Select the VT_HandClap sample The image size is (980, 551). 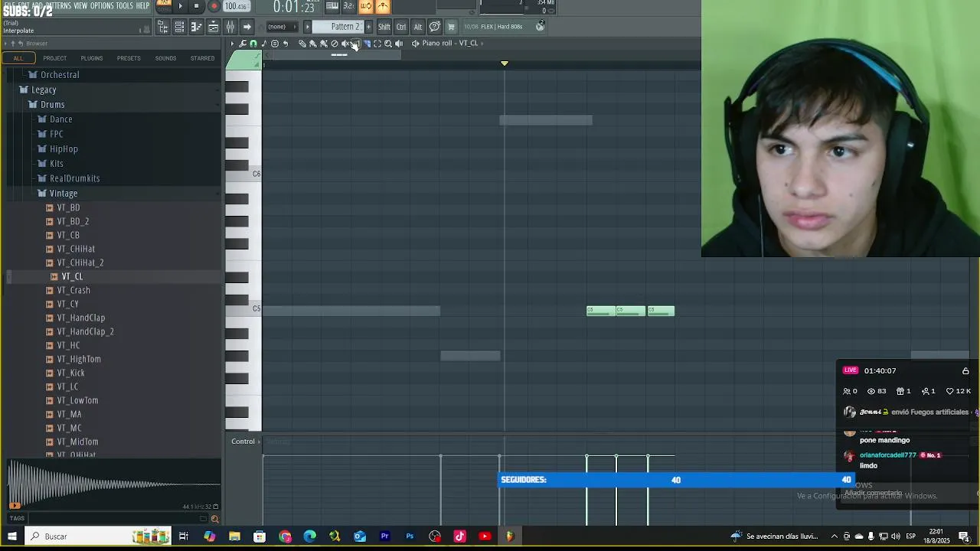(x=80, y=318)
